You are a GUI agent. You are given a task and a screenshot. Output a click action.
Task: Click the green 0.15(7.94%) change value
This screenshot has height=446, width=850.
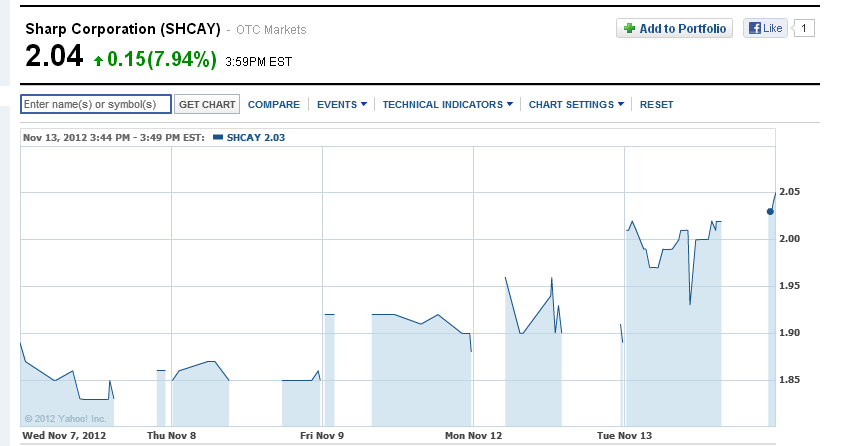point(162,59)
